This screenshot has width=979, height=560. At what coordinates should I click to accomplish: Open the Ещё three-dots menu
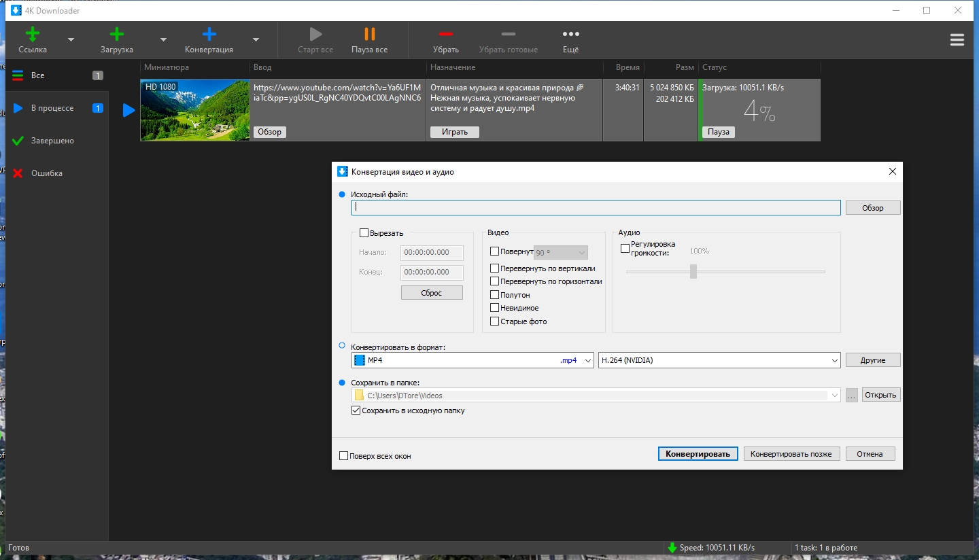(x=570, y=35)
